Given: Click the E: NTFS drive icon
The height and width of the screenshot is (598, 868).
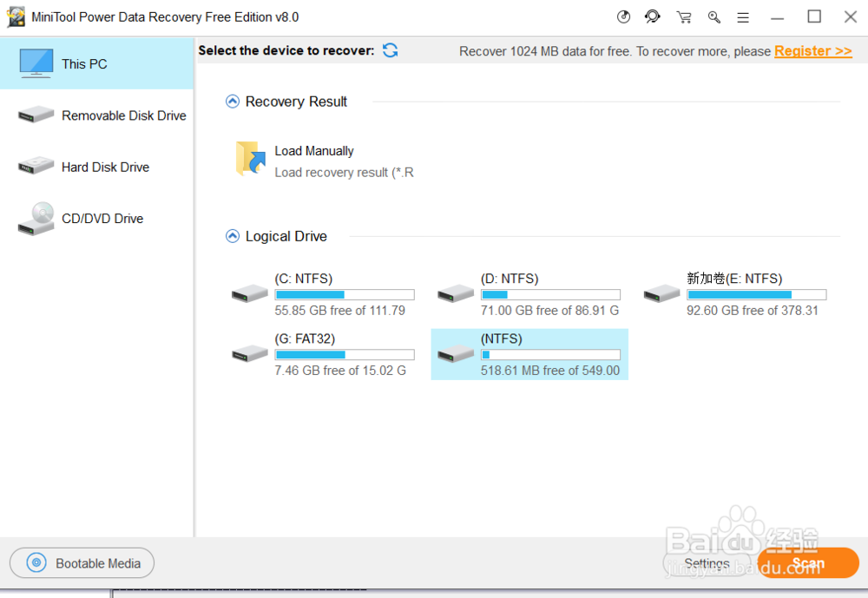Looking at the screenshot, I should (661, 293).
